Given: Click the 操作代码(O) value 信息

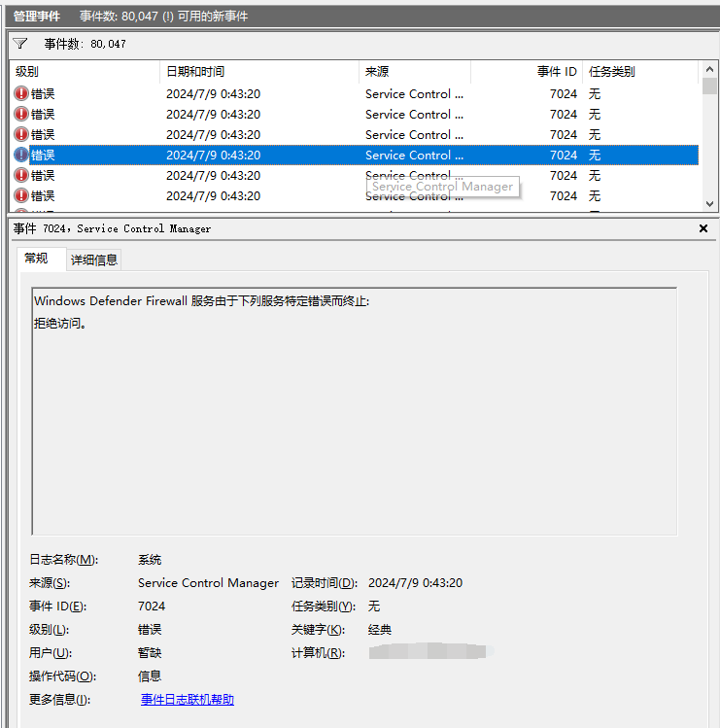Looking at the screenshot, I should click(150, 676).
